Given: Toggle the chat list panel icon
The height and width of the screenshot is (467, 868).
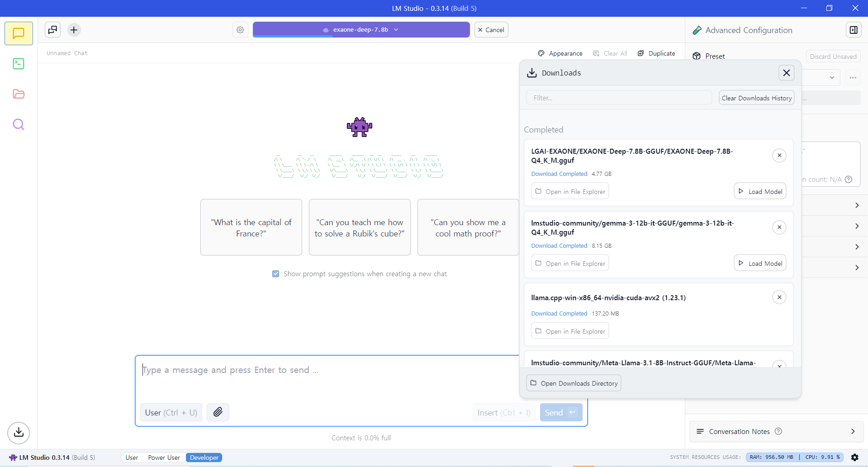Looking at the screenshot, I should pos(53,30).
